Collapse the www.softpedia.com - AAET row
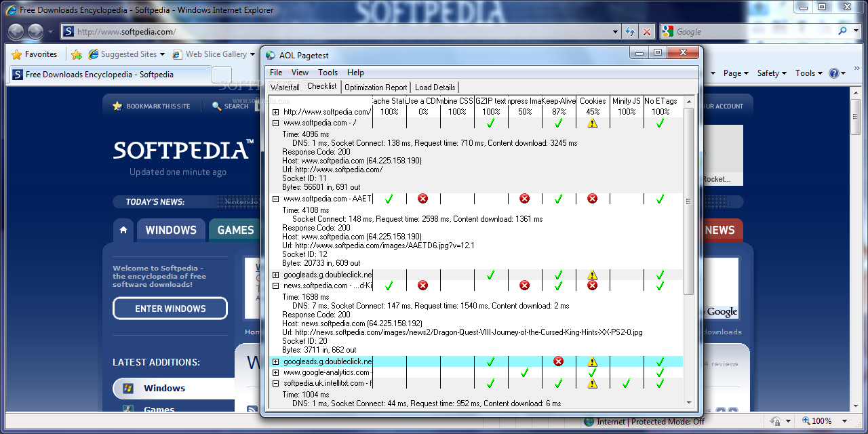 276,199
